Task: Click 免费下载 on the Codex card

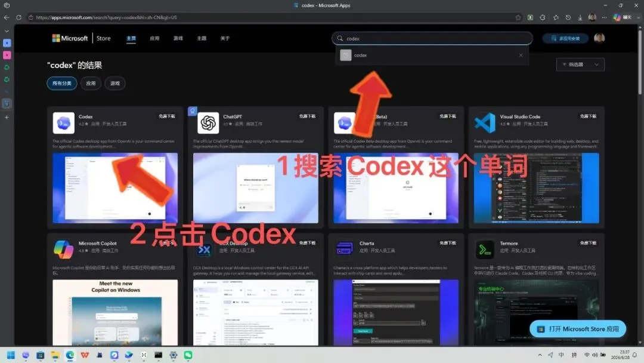Action: [x=167, y=116]
